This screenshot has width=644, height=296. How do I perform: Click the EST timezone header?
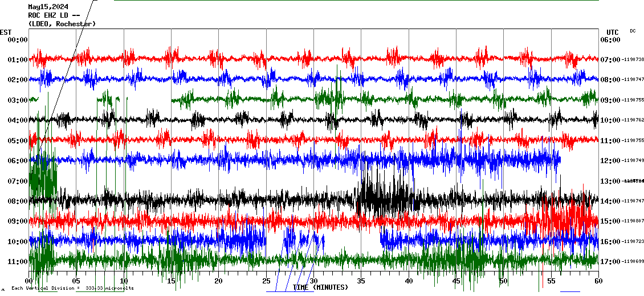6,32
